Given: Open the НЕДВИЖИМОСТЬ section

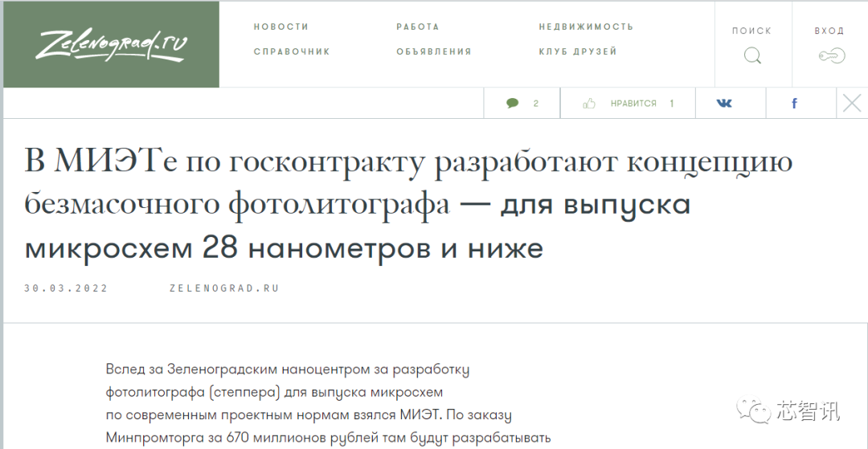Looking at the screenshot, I should click(x=586, y=27).
